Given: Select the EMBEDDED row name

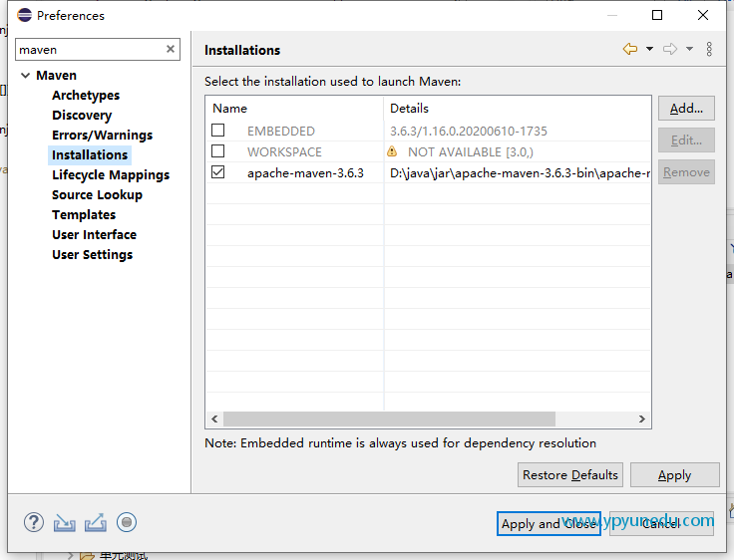Looking at the screenshot, I should coord(281,131).
